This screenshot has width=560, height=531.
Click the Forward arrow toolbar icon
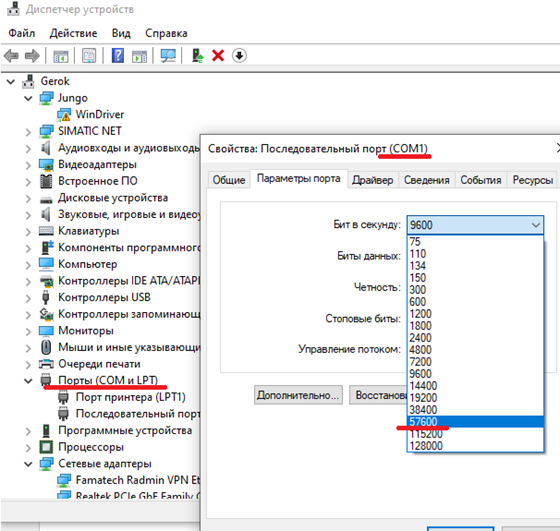coord(32,56)
